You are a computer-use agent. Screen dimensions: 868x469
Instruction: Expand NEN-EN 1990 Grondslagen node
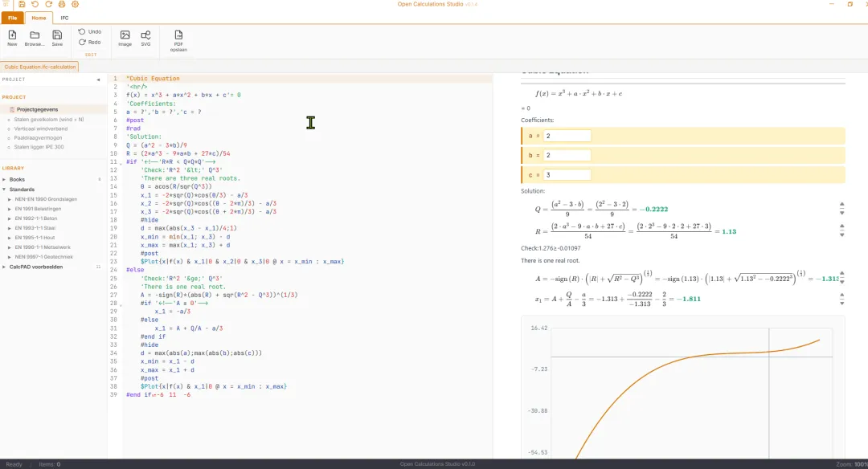tap(10, 199)
